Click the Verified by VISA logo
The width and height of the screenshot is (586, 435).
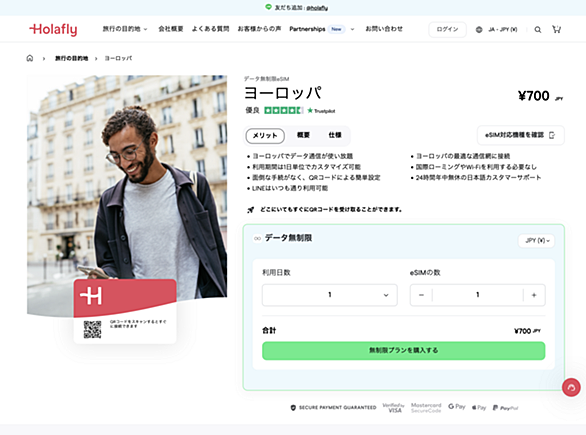click(x=394, y=408)
